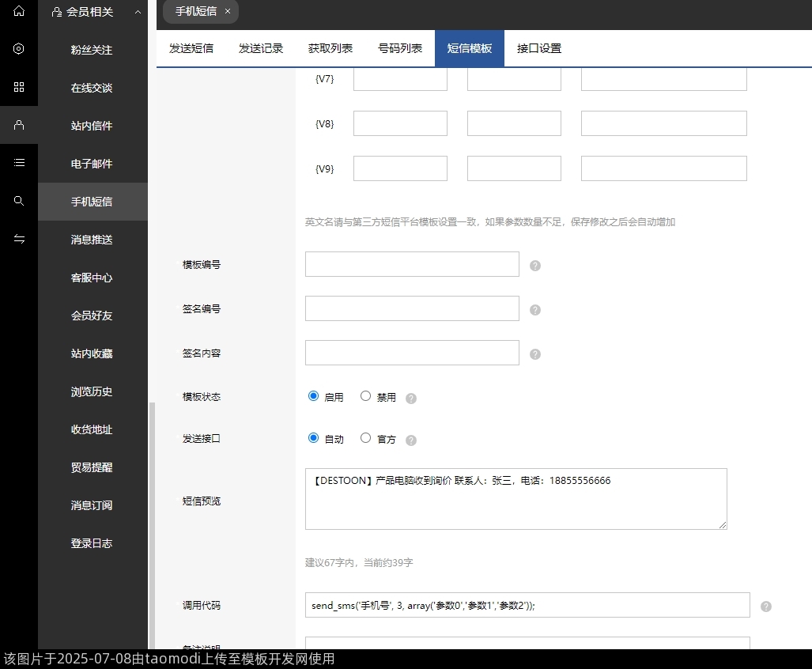
Task: Select the 禁用 radio button
Action: coord(365,395)
